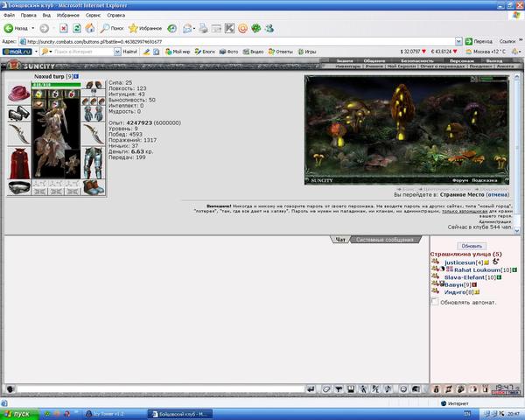Click the eraser clear-chat icon
Image resolution: width=525 pixels, height=420 pixels.
click(x=326, y=389)
